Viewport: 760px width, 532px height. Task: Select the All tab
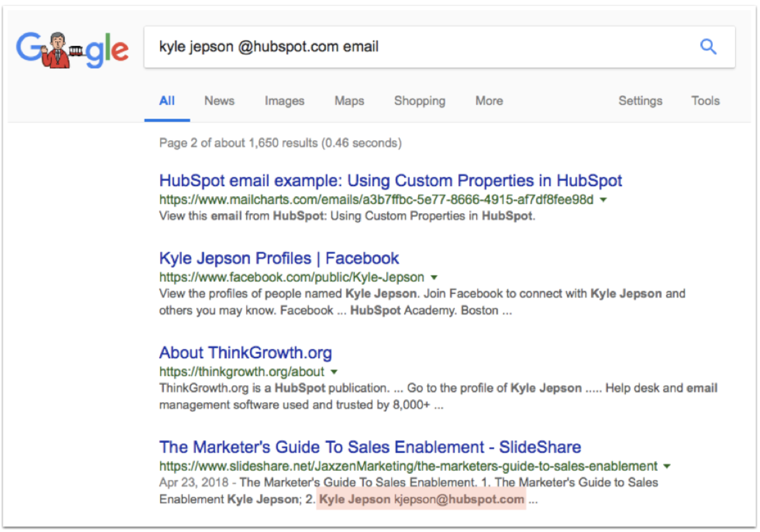point(167,101)
